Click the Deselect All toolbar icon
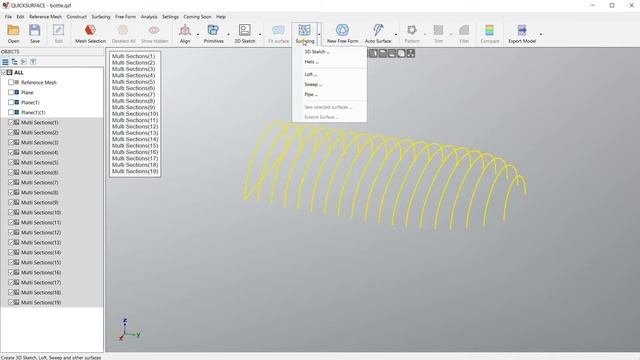640x360 pixels. pyautogui.click(x=123, y=30)
